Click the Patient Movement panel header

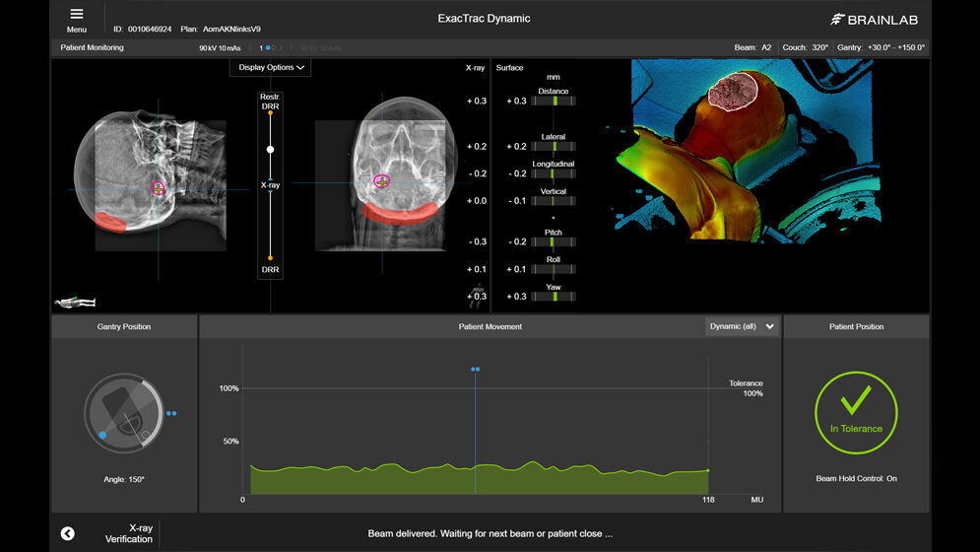pyautogui.click(x=490, y=326)
